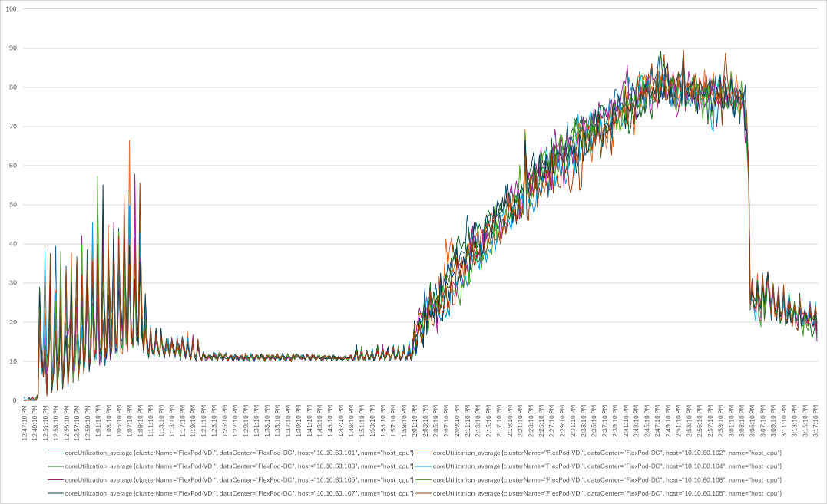Screen dimensions: 827x504
Task: Select the legend entry for host 10.10.60.107
Action: point(230,493)
